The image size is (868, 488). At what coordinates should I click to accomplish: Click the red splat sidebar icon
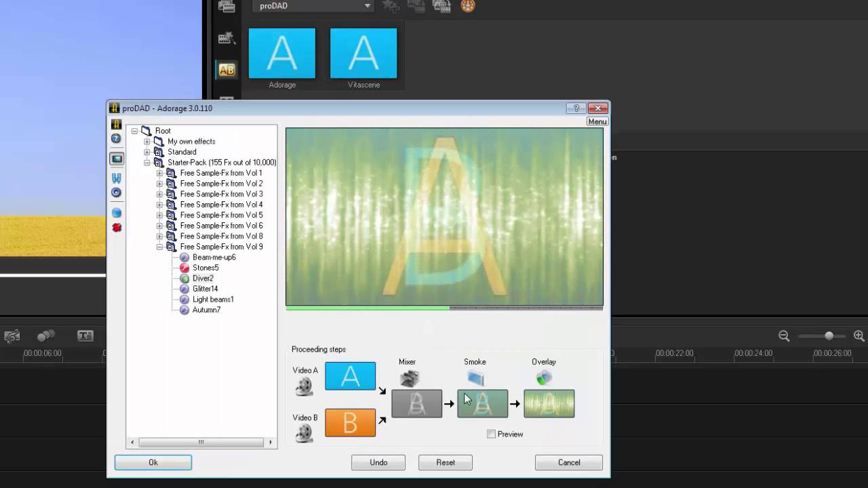(x=116, y=228)
